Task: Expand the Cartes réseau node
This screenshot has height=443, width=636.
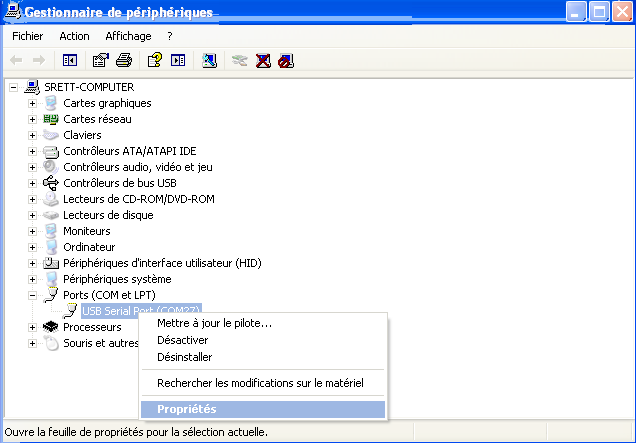Action: pos(32,119)
